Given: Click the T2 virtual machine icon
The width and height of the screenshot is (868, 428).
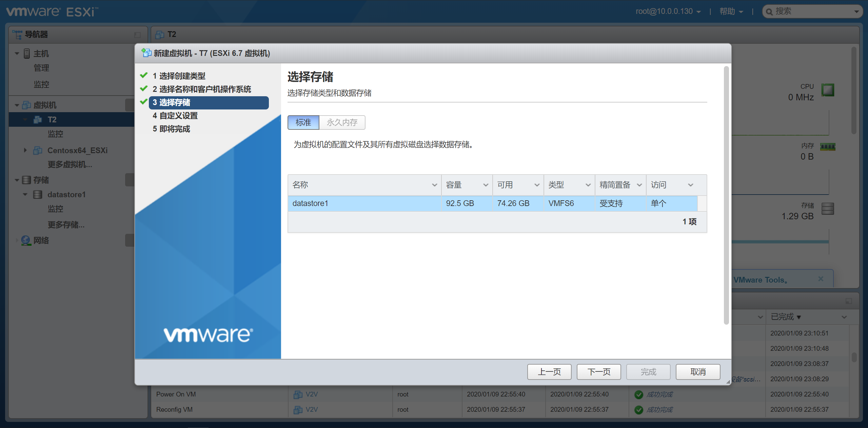Looking at the screenshot, I should (x=38, y=120).
